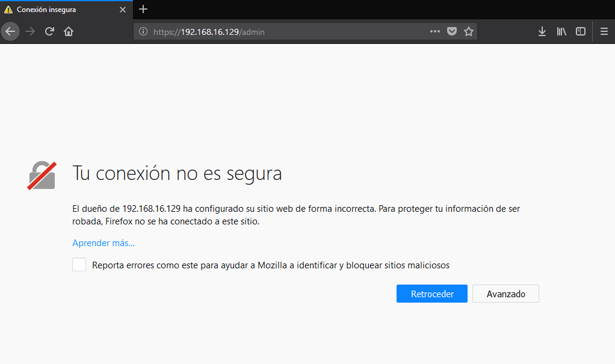Viewport: 615px width, 364px height.
Task: Open the Downloads panel
Action: click(x=542, y=32)
